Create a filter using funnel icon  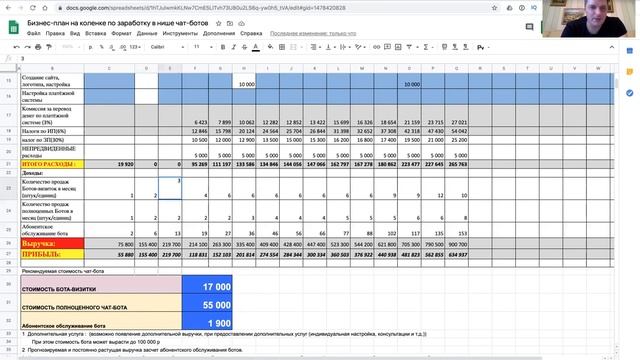point(410,47)
